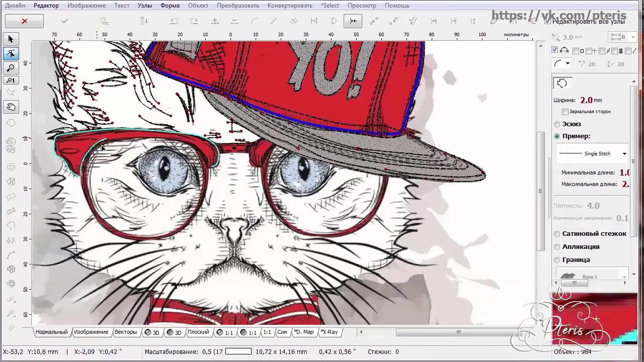Choose the zoom magnifier tool
The height and width of the screenshot is (362, 644).
(x=11, y=67)
